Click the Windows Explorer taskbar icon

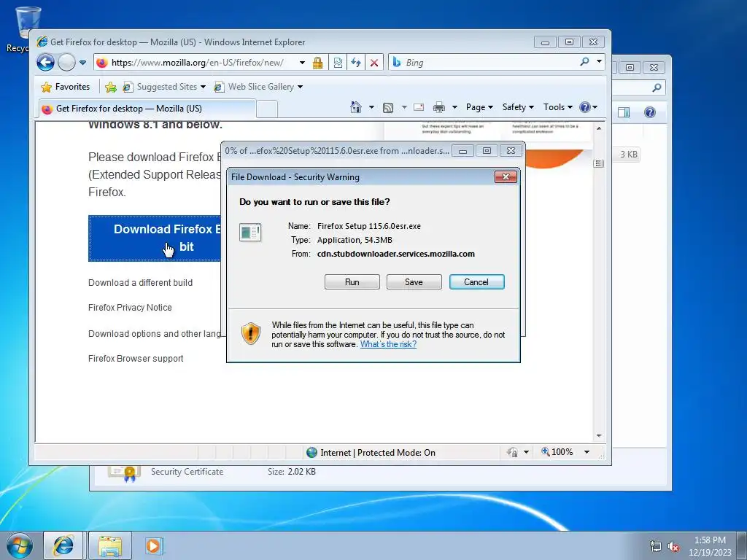[x=110, y=545]
